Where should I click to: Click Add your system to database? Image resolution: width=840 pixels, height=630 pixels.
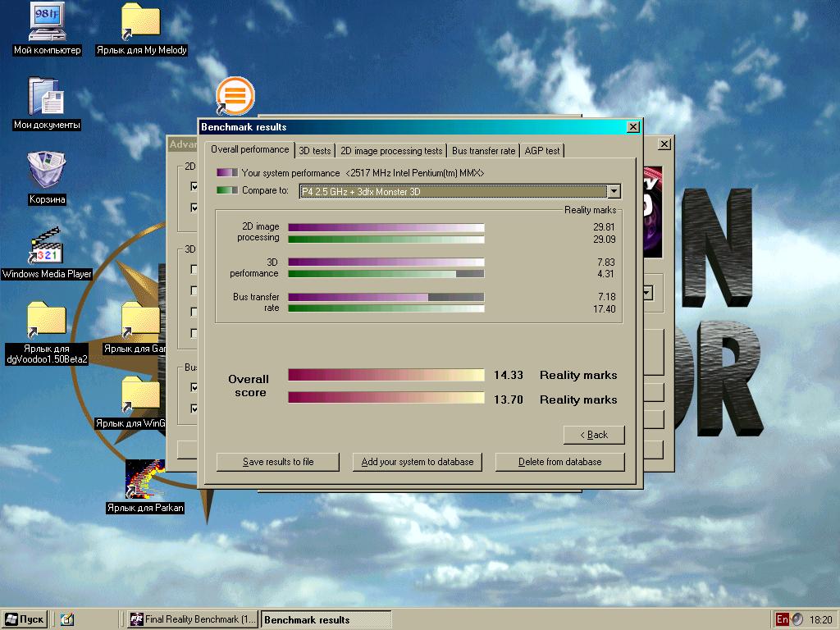pos(418,462)
